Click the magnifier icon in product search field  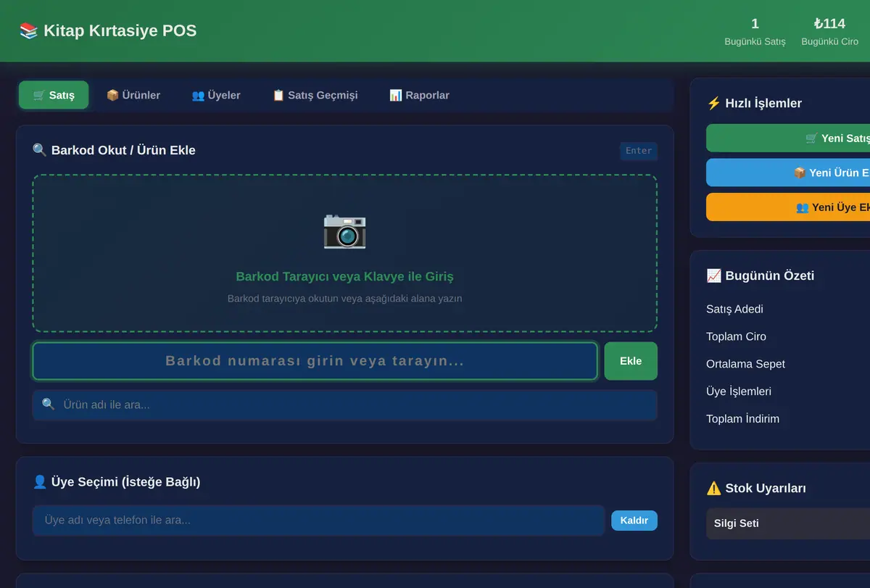point(49,405)
